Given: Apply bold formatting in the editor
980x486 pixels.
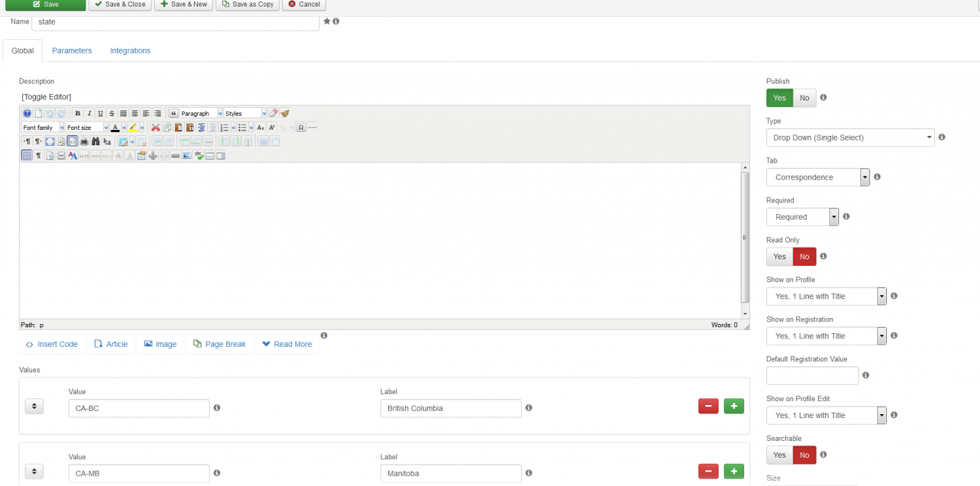Looking at the screenshot, I should point(78,114).
